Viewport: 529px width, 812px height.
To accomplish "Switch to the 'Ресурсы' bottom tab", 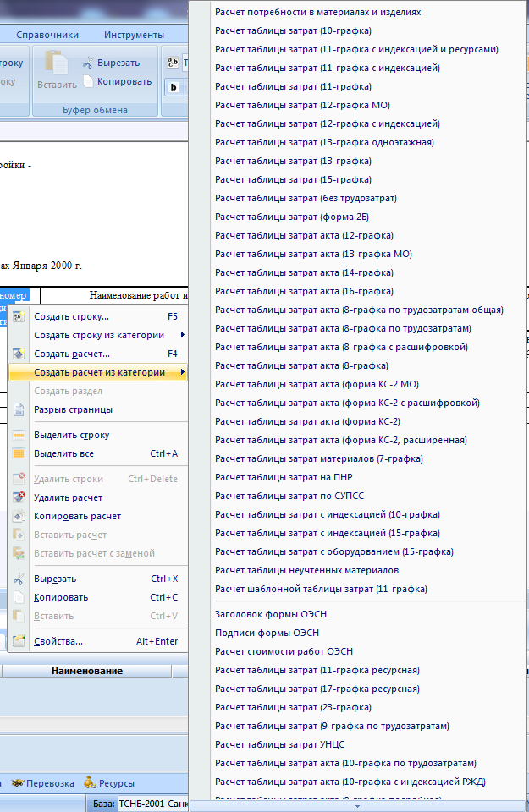I will click(110, 783).
